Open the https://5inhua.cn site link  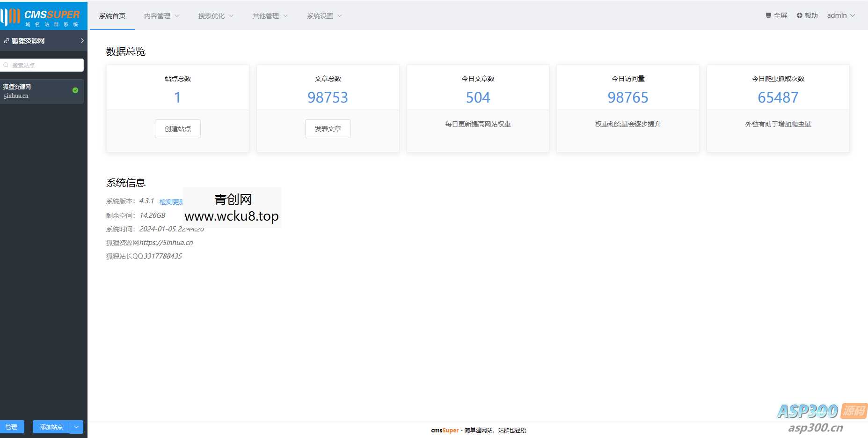[167, 243]
